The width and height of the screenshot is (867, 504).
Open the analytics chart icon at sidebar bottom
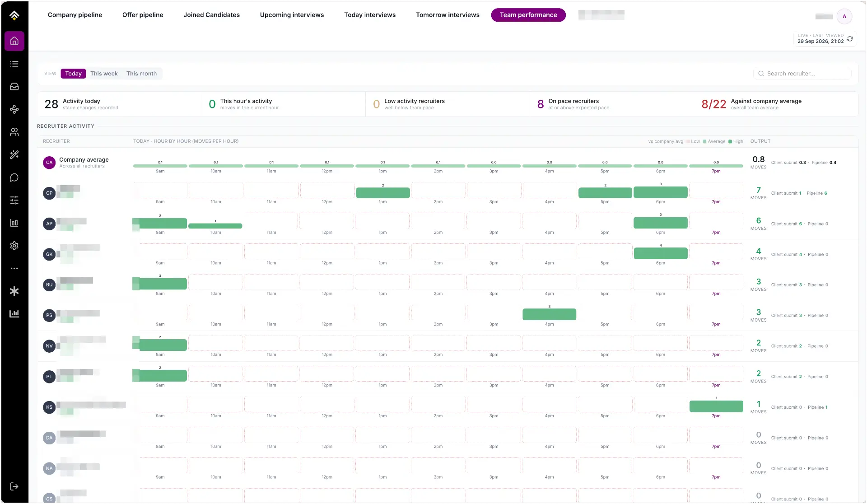[x=14, y=313]
